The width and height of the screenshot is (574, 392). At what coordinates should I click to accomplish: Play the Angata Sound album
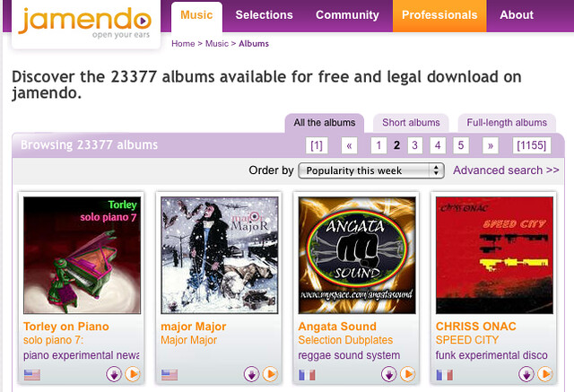407,374
